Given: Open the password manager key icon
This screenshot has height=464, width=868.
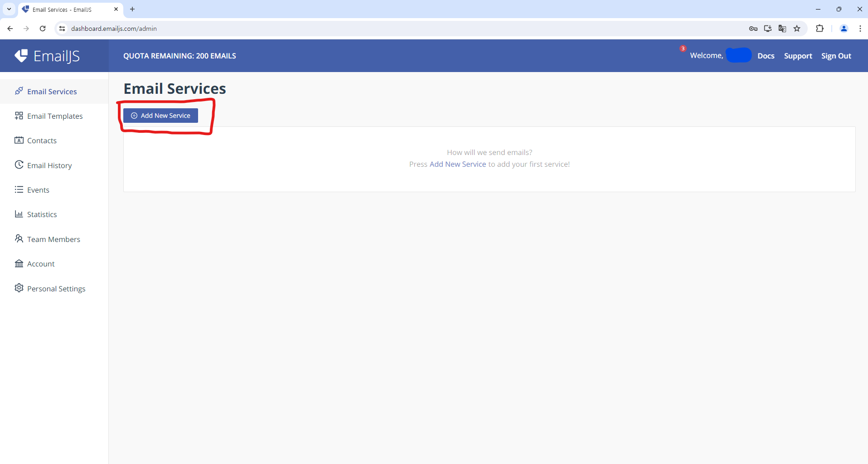Looking at the screenshot, I should tap(753, 29).
